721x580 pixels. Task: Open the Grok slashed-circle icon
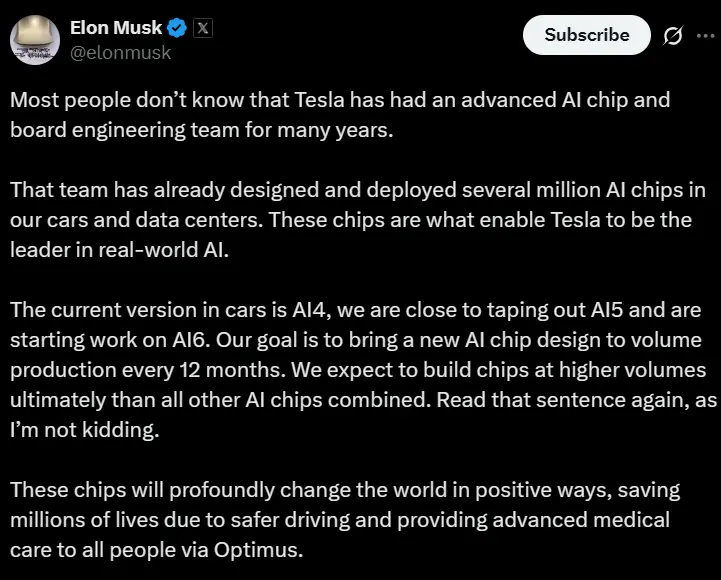673,36
